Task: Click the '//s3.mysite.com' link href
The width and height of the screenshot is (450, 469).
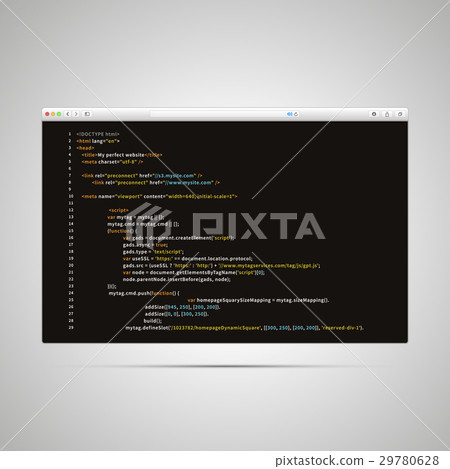Action: click(175, 176)
